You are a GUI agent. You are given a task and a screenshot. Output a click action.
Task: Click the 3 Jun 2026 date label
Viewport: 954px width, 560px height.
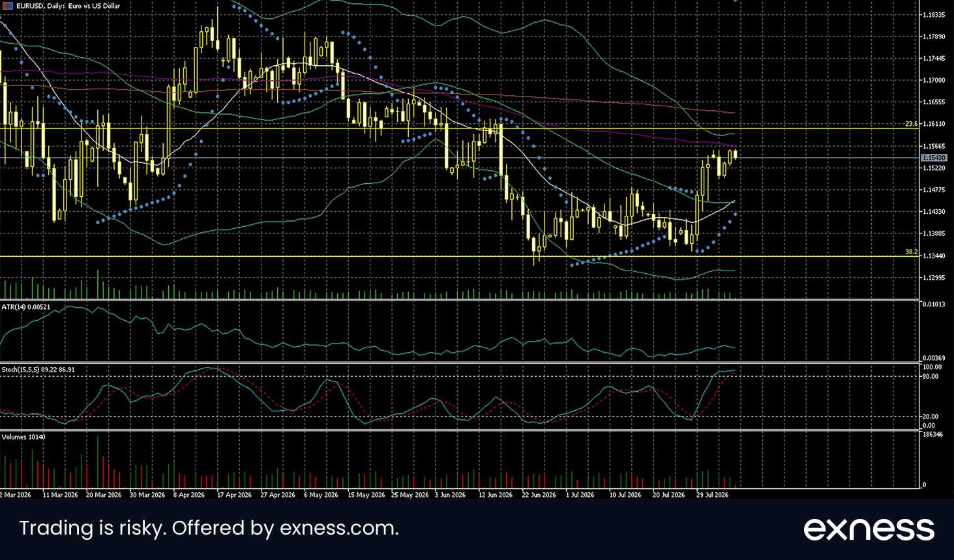451,495
